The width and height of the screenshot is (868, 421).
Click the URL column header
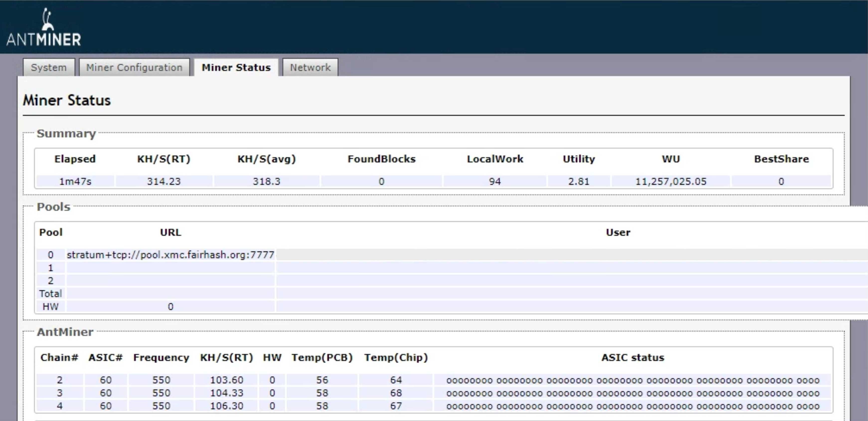click(x=170, y=232)
